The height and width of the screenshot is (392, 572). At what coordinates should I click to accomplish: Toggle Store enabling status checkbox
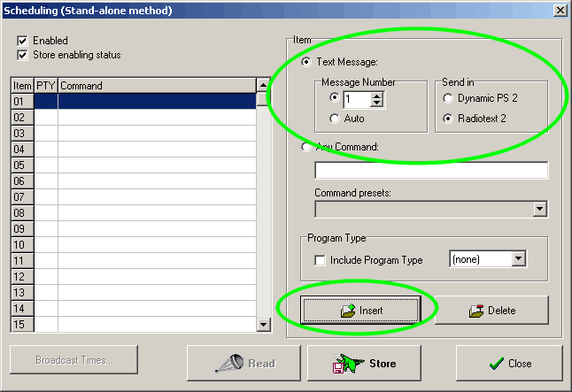(x=22, y=55)
